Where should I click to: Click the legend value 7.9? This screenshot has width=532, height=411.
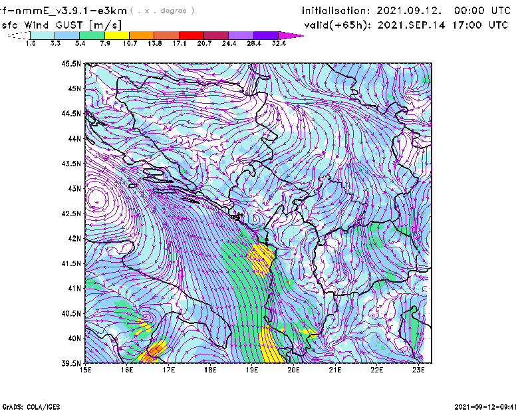(105, 43)
